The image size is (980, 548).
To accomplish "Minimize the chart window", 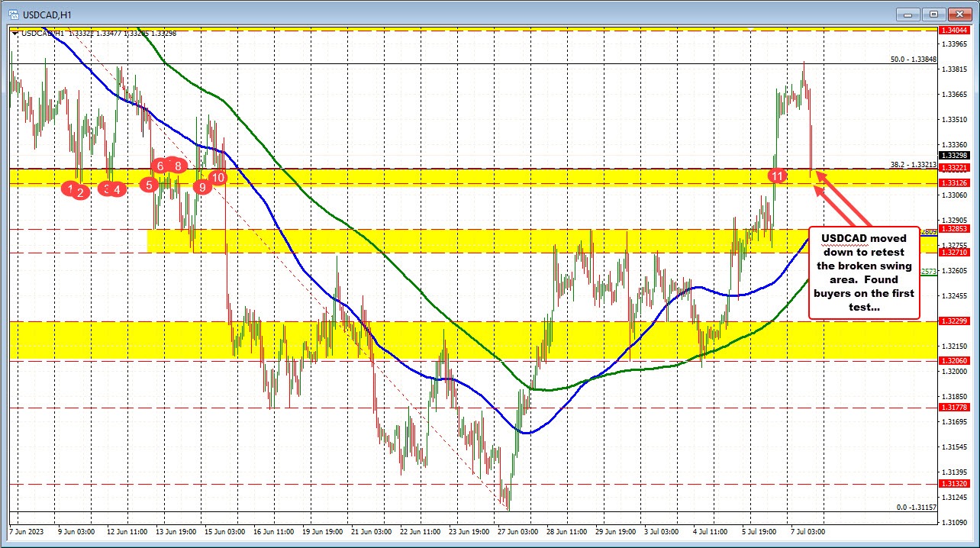I will [x=907, y=14].
